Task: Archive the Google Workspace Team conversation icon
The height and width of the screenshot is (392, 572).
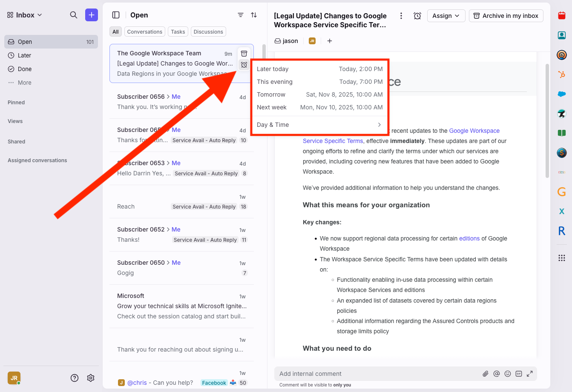Action: [x=244, y=54]
